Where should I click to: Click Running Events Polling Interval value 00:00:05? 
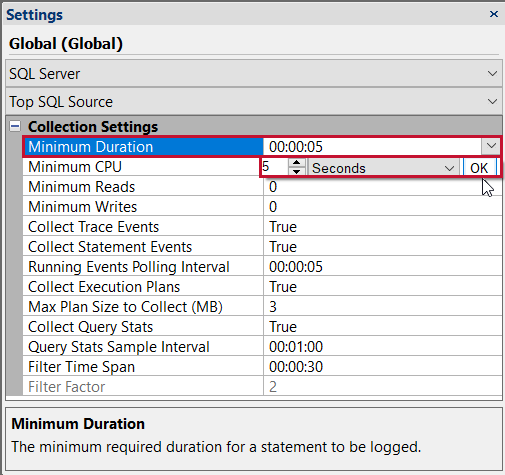click(296, 267)
